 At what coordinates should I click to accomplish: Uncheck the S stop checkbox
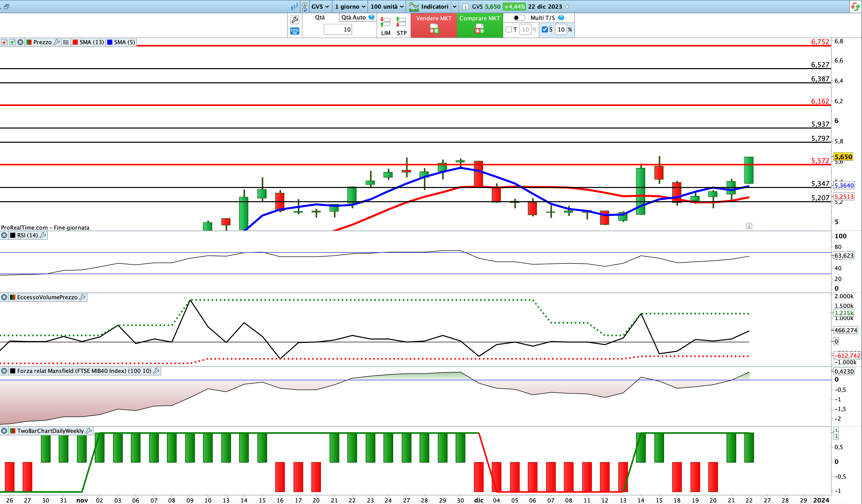[545, 29]
